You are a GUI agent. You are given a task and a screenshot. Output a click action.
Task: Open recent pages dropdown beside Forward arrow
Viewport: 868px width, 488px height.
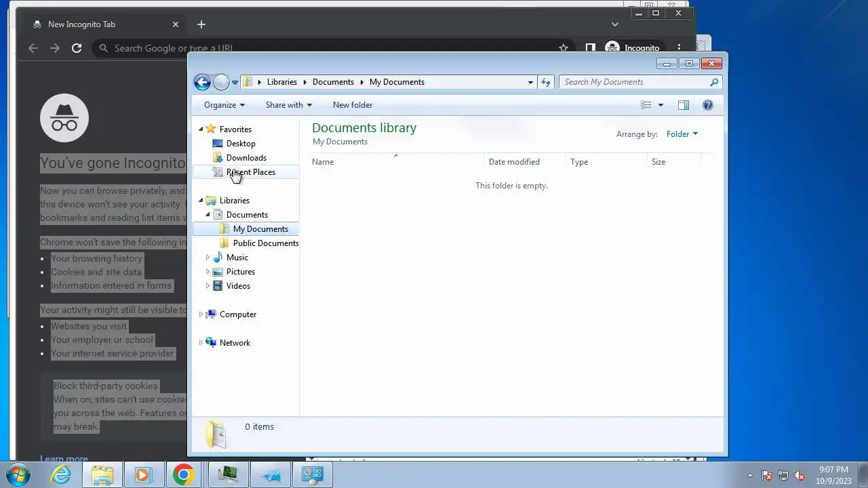pyautogui.click(x=235, y=83)
